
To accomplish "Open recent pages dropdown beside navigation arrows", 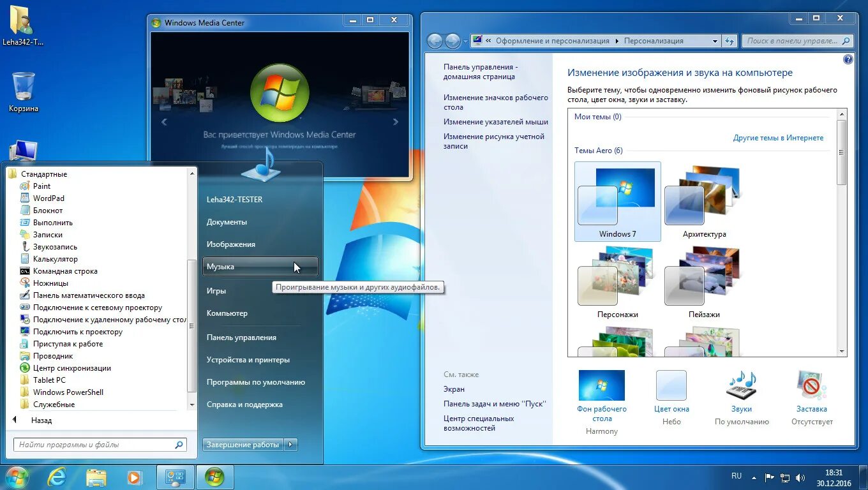I will pyautogui.click(x=465, y=41).
